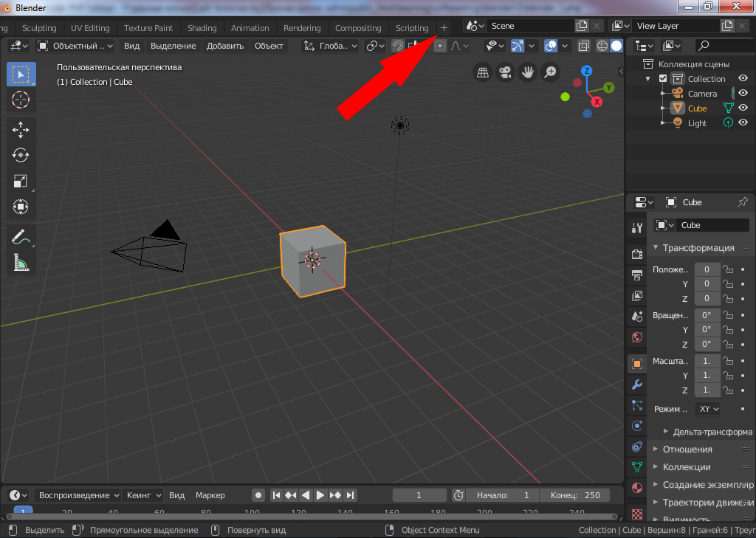Activate the 3D Cursor tool
Screen dimensions: 756x538
21,100
